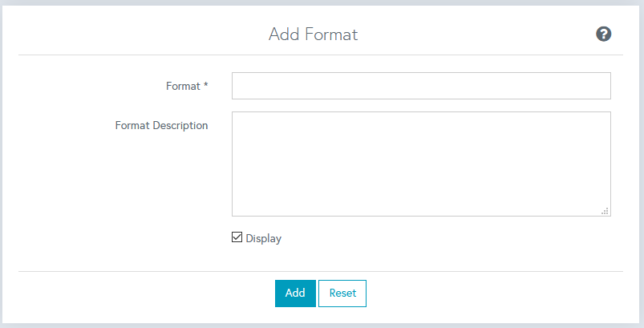Click the Display checkbox label text
Viewport: 644px width, 328px height.
point(263,238)
